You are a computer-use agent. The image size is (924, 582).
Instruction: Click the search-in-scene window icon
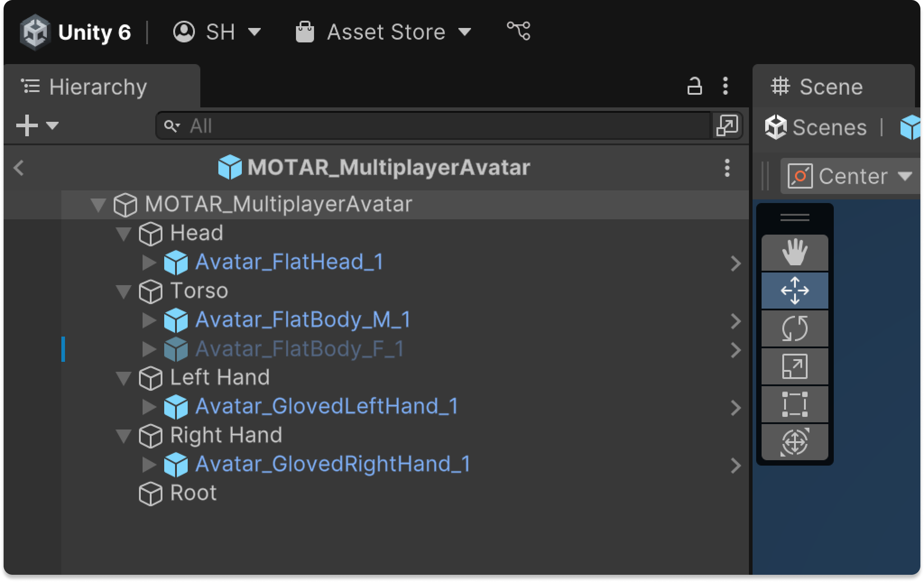pyautogui.click(x=726, y=125)
